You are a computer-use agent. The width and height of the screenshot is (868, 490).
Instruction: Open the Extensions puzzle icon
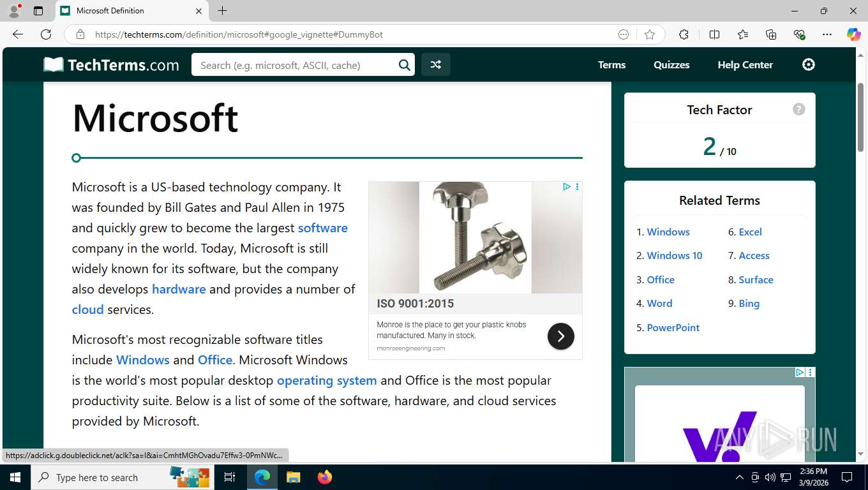tap(684, 34)
